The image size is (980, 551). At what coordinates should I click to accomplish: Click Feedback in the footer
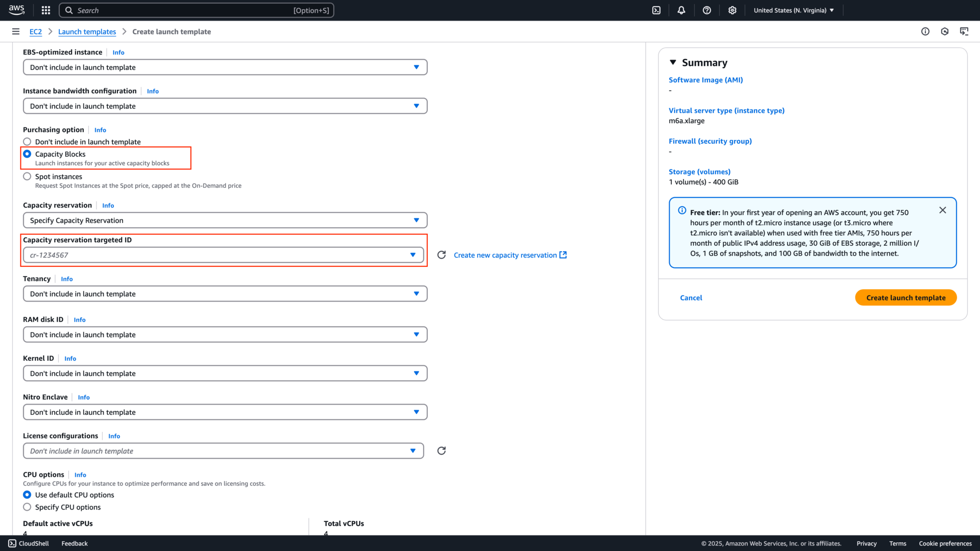(75, 543)
